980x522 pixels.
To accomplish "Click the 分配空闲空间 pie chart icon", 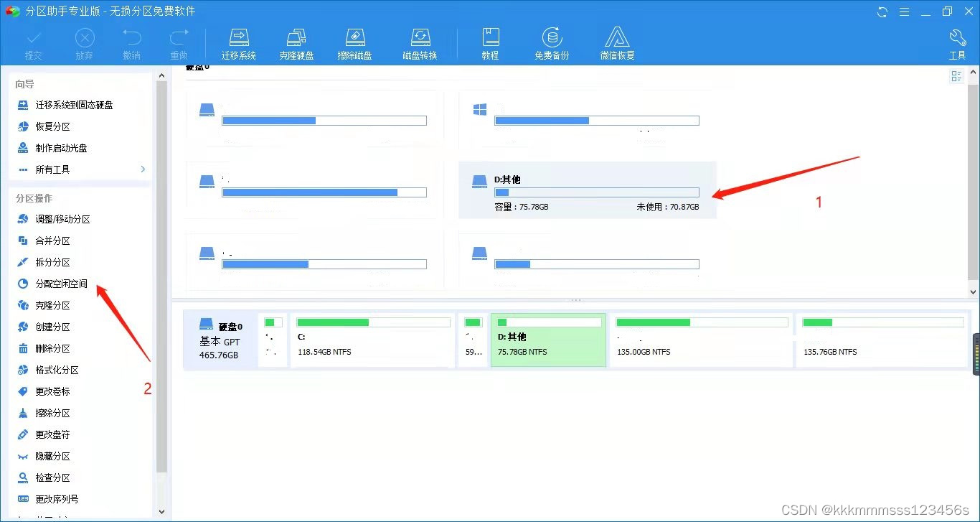I will [x=23, y=284].
